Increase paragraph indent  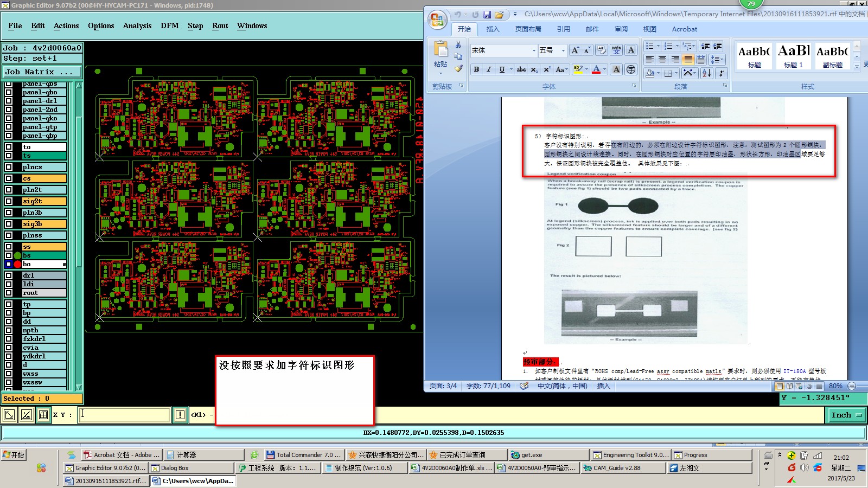(718, 46)
